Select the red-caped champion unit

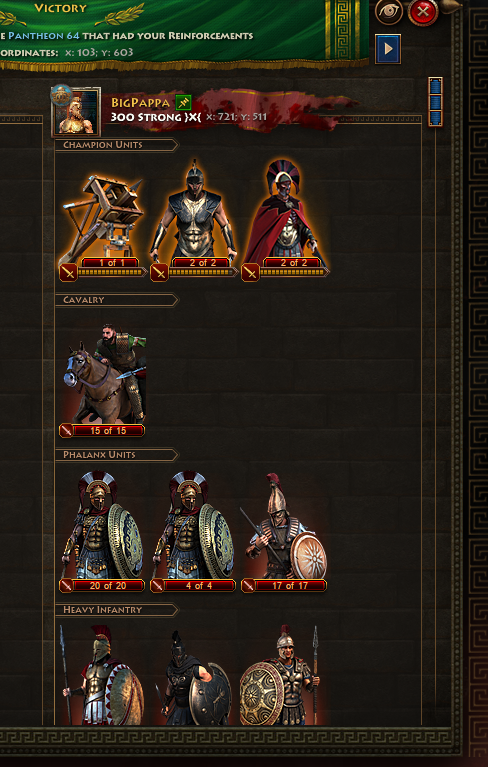tap(285, 211)
